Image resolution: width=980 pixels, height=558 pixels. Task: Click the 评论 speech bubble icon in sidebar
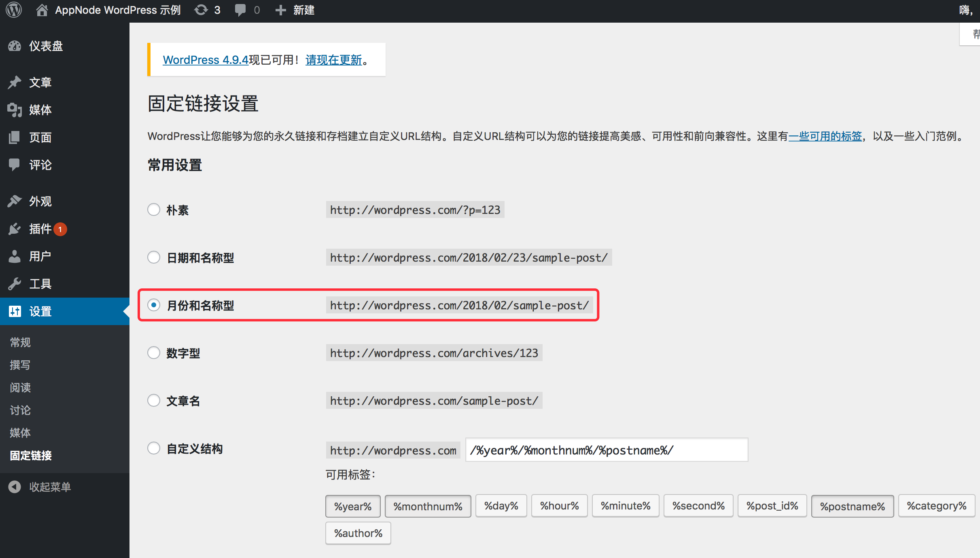[x=15, y=165]
